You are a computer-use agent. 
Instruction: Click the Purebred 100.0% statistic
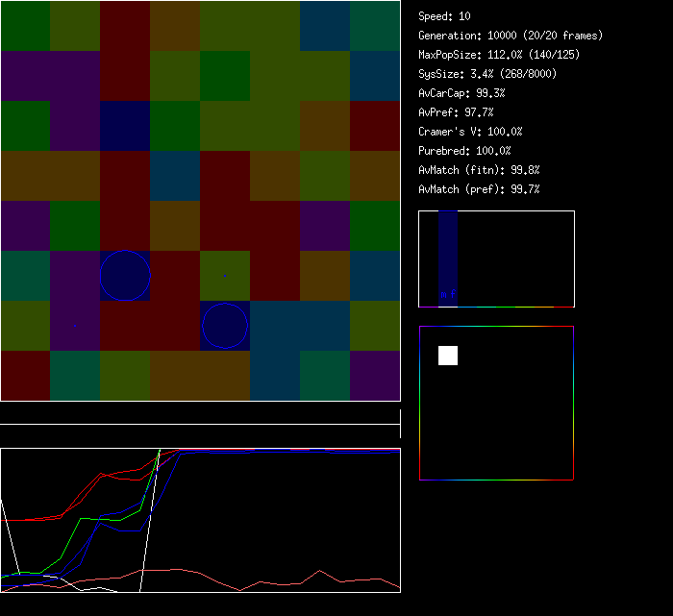point(464,151)
